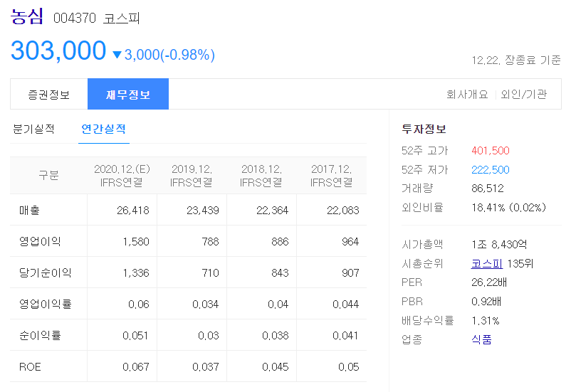Open the 회사개요 link
Screen dimensions: 571x392
(x=467, y=95)
